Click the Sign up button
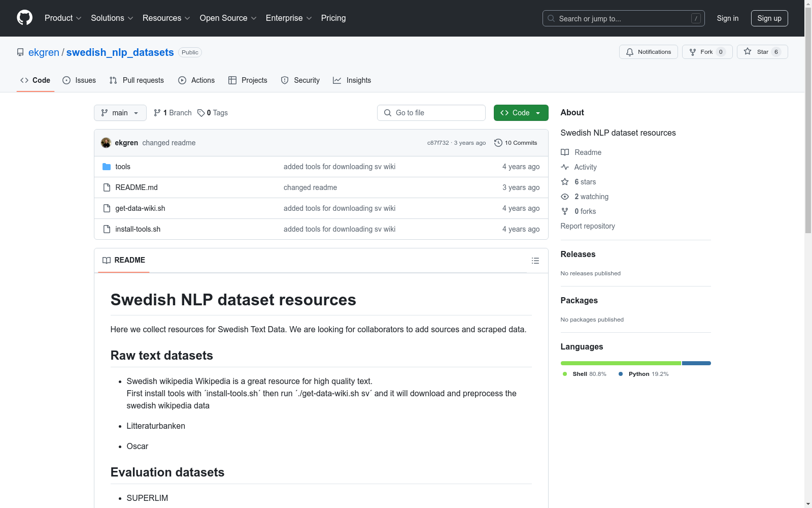Viewport: 812px width, 508px height. 769,18
